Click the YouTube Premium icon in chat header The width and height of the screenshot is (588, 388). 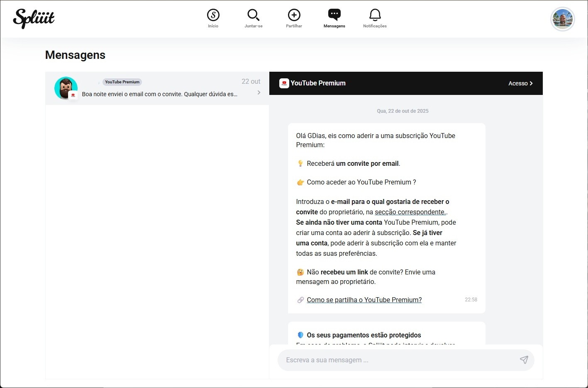(284, 83)
